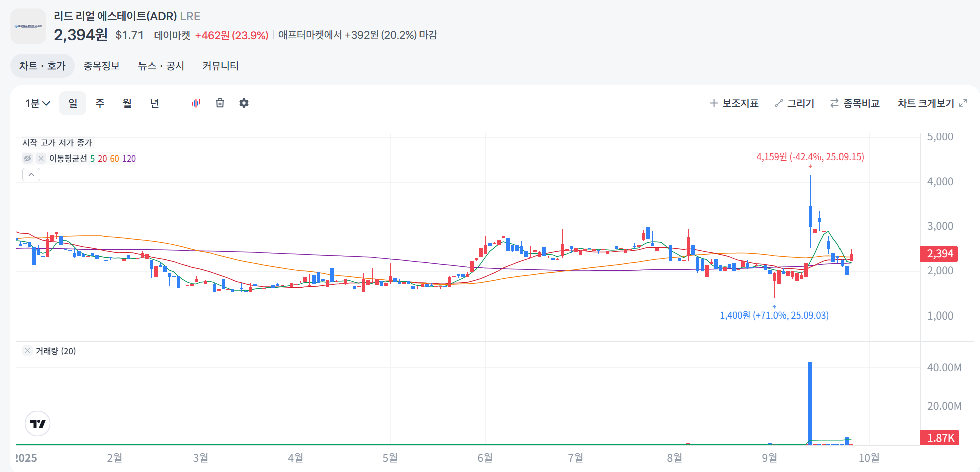
Task: Open the 뉴스 · 공시 tab
Action: 161,66
